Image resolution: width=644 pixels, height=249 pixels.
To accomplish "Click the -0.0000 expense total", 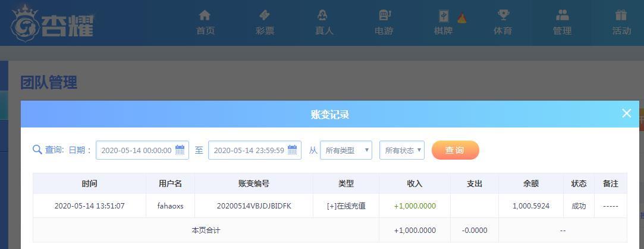I will 475,231.
